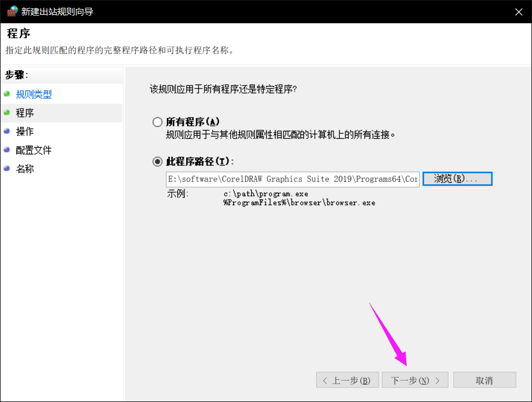
Task: Click blue bullet beside 操作
Action: click(7, 131)
